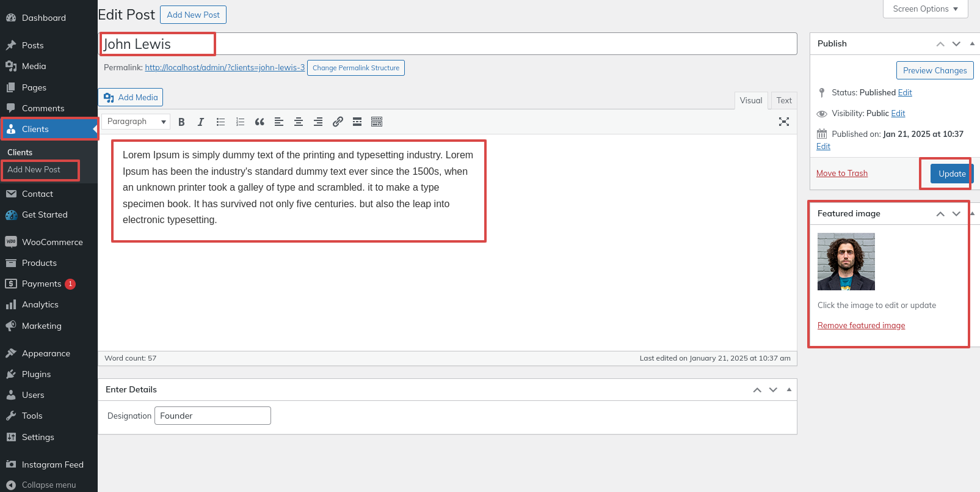Move Featured image box up
The height and width of the screenshot is (492, 980).
[x=940, y=214]
